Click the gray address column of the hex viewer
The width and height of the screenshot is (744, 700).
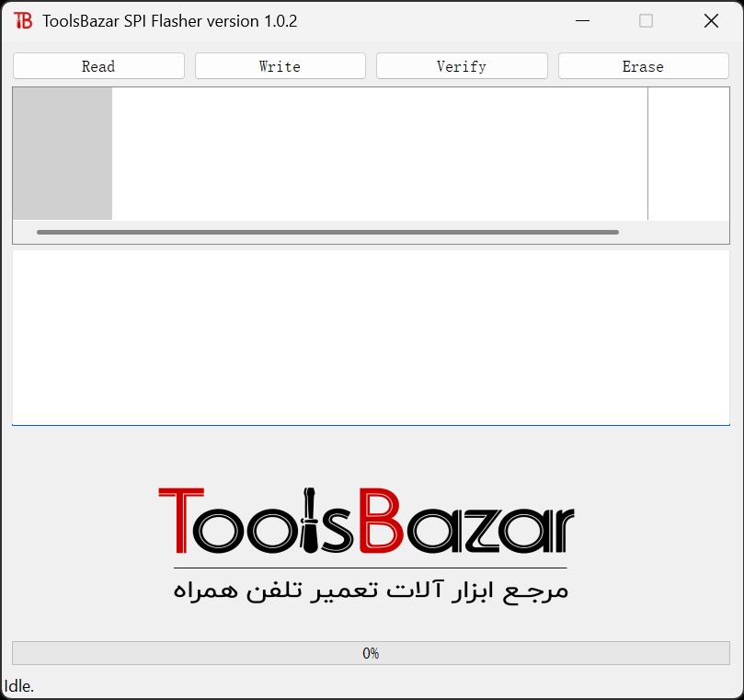[x=61, y=153]
